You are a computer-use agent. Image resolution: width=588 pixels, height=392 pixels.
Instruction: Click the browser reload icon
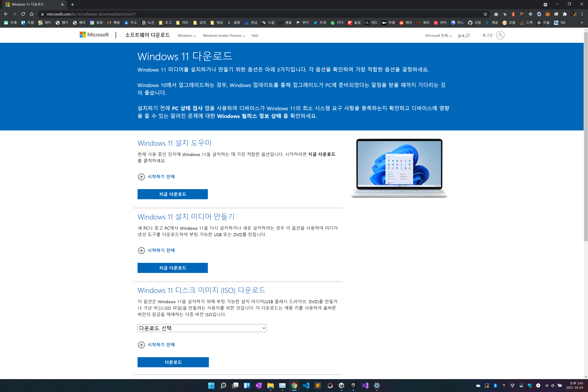23,14
